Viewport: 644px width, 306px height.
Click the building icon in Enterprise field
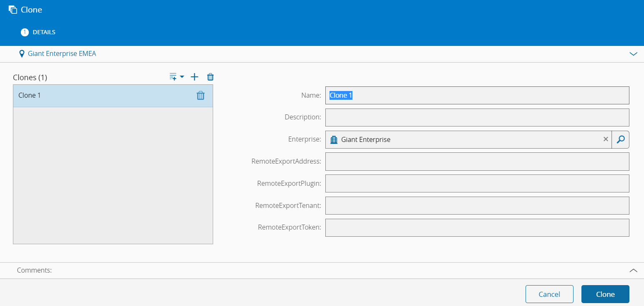pyautogui.click(x=334, y=140)
